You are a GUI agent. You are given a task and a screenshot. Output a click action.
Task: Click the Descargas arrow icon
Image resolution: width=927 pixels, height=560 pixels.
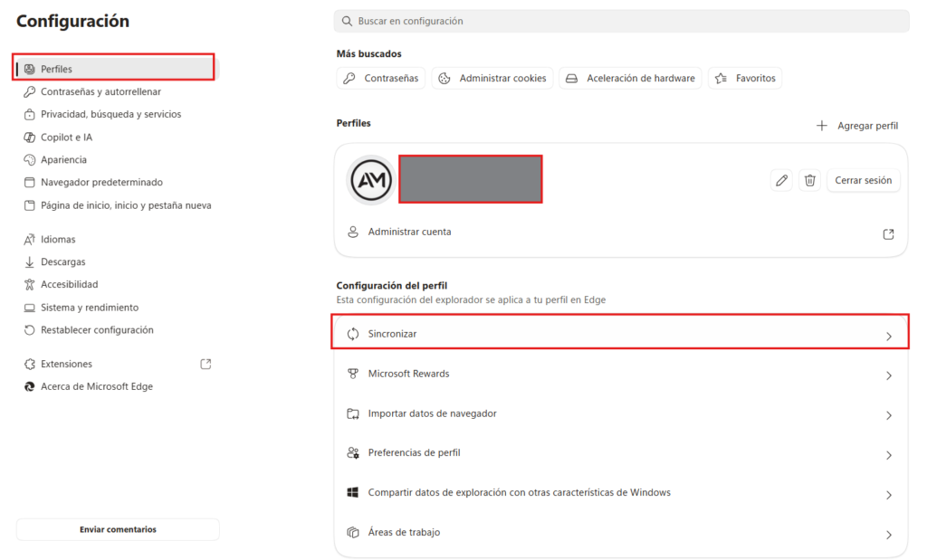[x=30, y=262]
